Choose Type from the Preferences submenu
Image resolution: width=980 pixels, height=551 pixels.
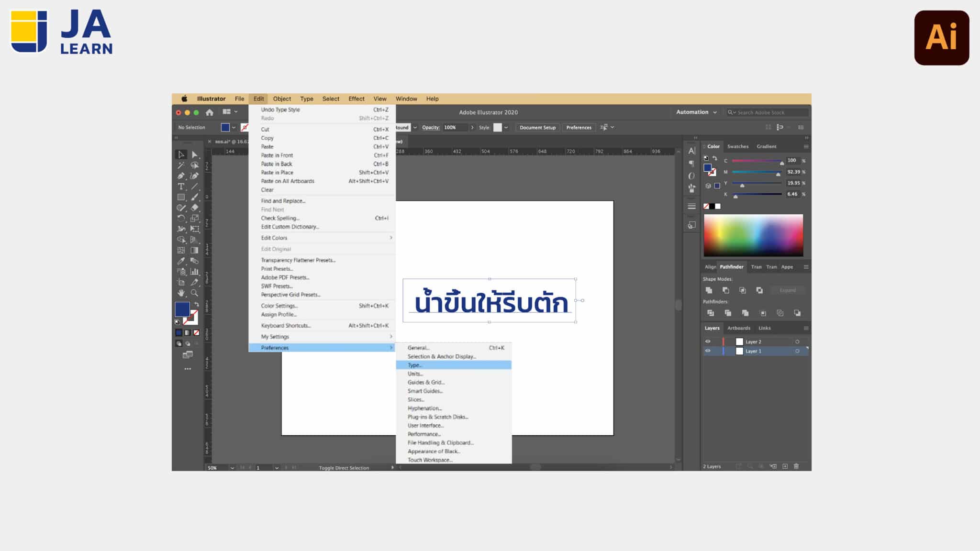[x=414, y=364]
